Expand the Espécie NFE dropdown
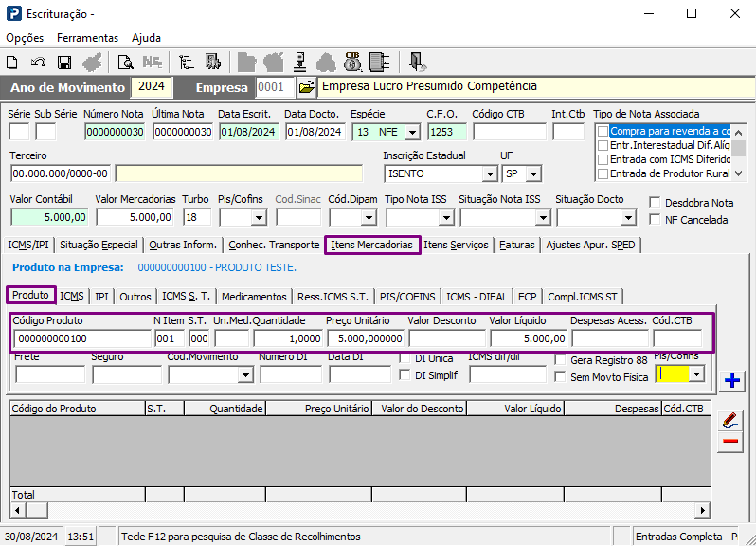 pos(414,132)
